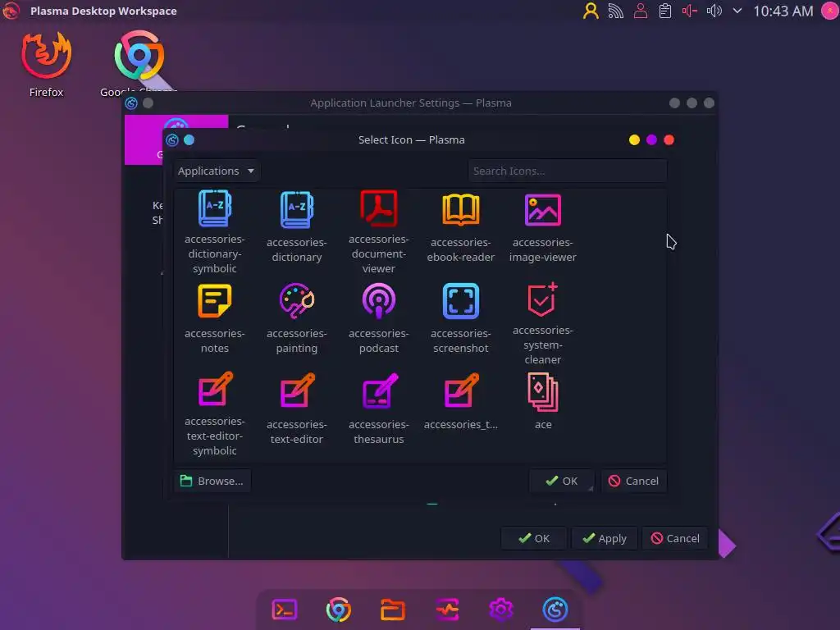Click the speaker volume tray icon
This screenshot has width=840, height=630.
point(714,11)
